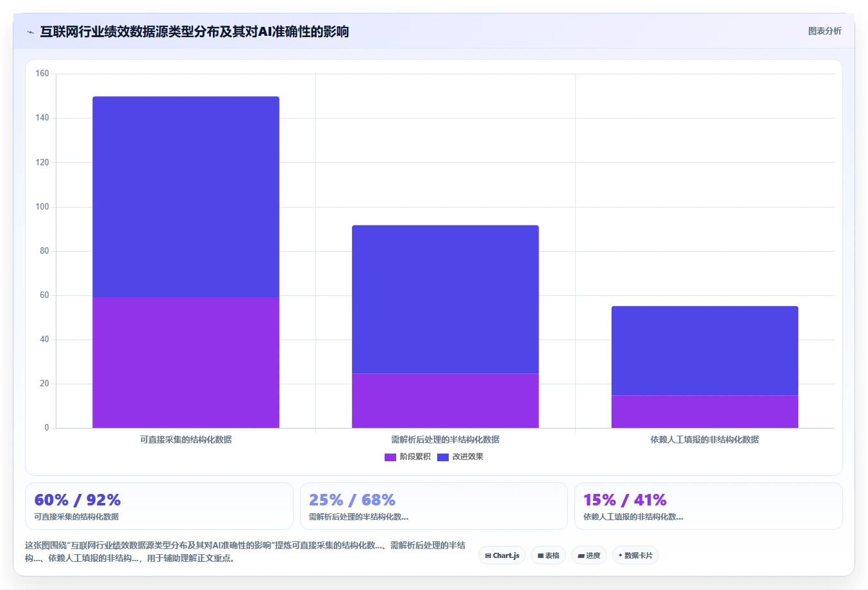Click x-axis label 需解析后处理的半结构化数据

point(446,439)
